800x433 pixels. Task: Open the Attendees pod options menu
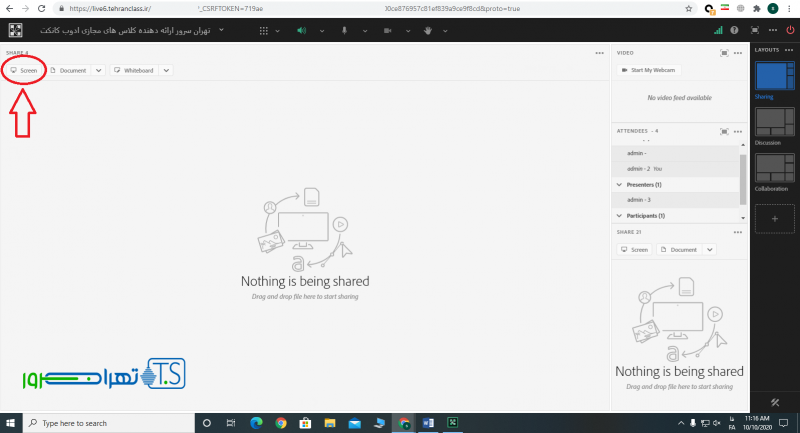tap(740, 130)
